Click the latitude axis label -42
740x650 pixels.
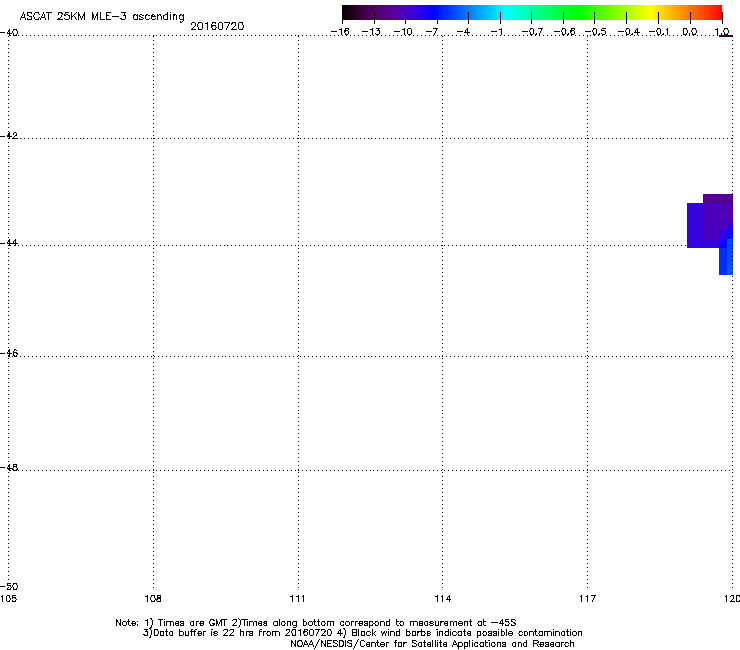[9, 135]
